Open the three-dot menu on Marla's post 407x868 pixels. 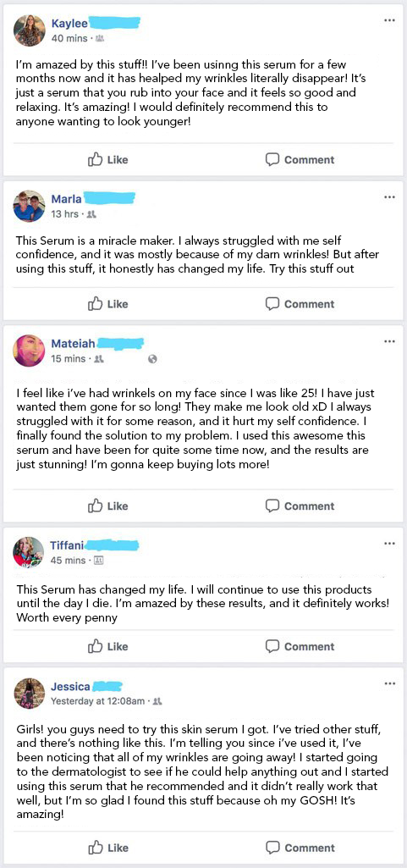tap(389, 197)
